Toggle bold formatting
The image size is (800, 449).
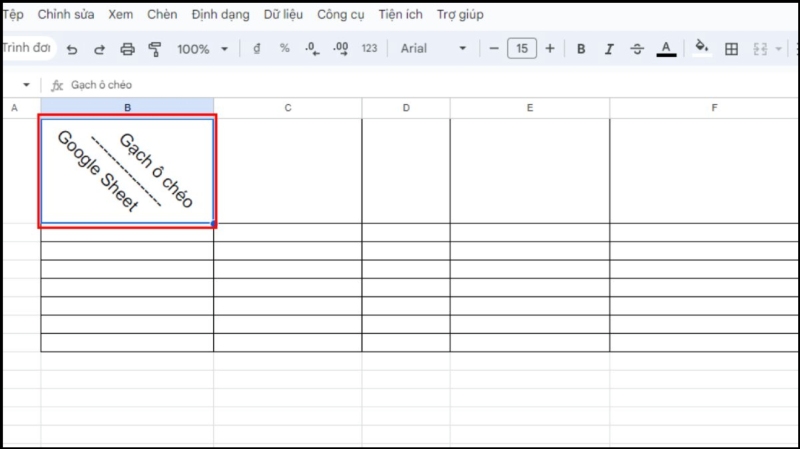coord(581,49)
